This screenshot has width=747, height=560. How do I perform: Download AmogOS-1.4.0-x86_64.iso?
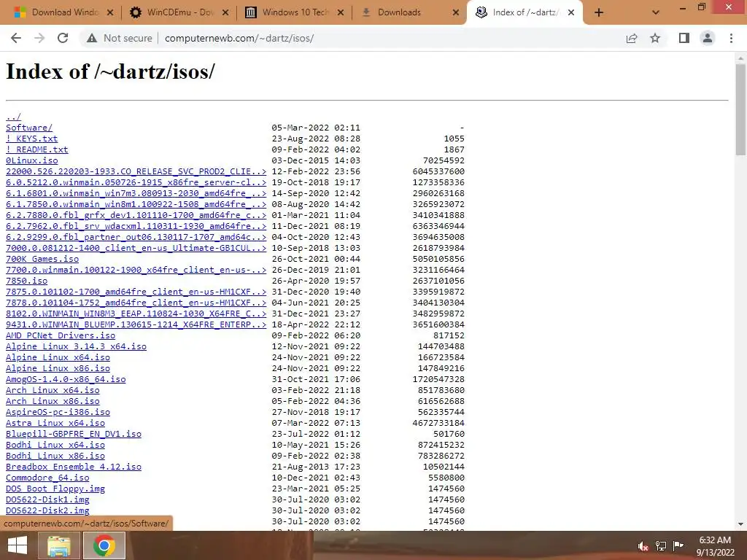[66, 379]
